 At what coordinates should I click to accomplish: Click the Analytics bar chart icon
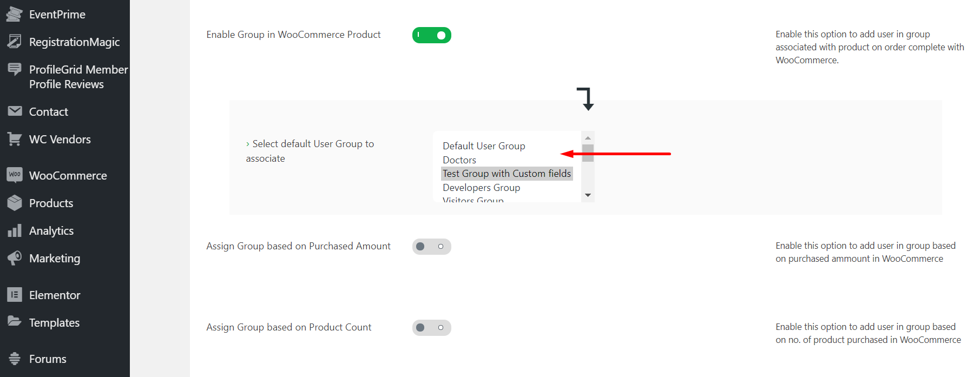(x=15, y=230)
